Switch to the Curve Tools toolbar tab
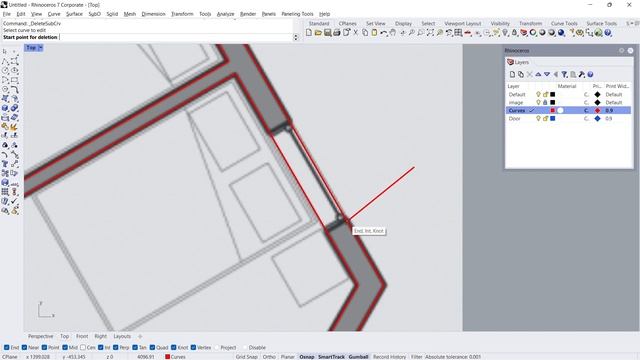Screen dimensions: 640x360 (564, 23)
